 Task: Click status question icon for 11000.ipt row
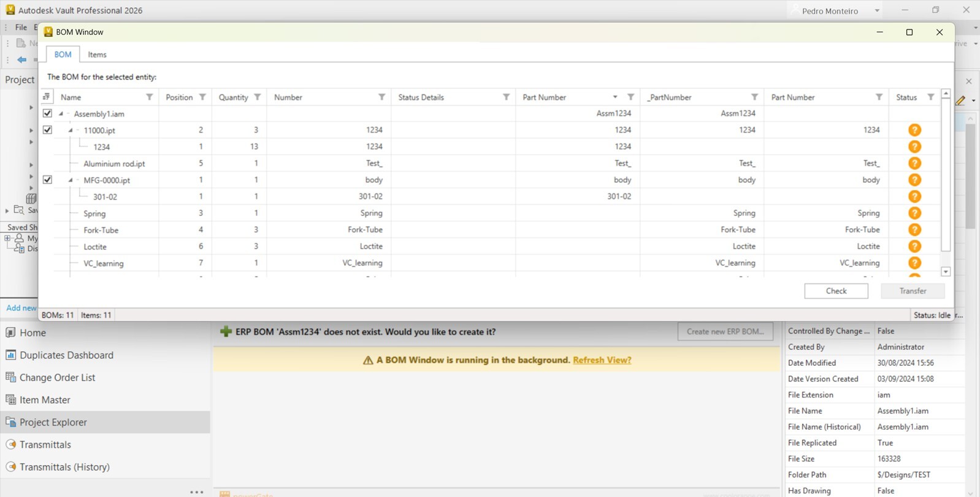(x=914, y=130)
